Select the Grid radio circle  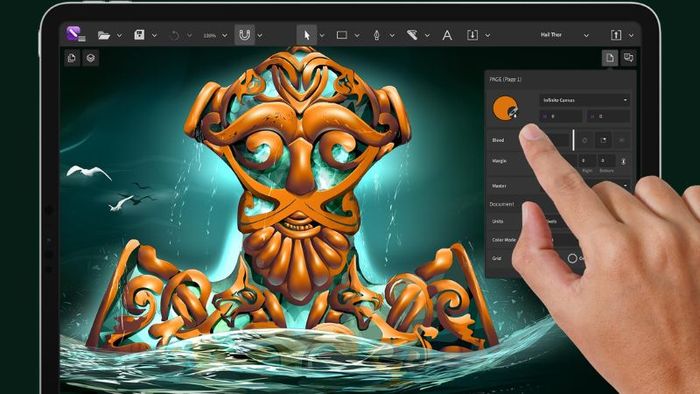click(x=572, y=258)
